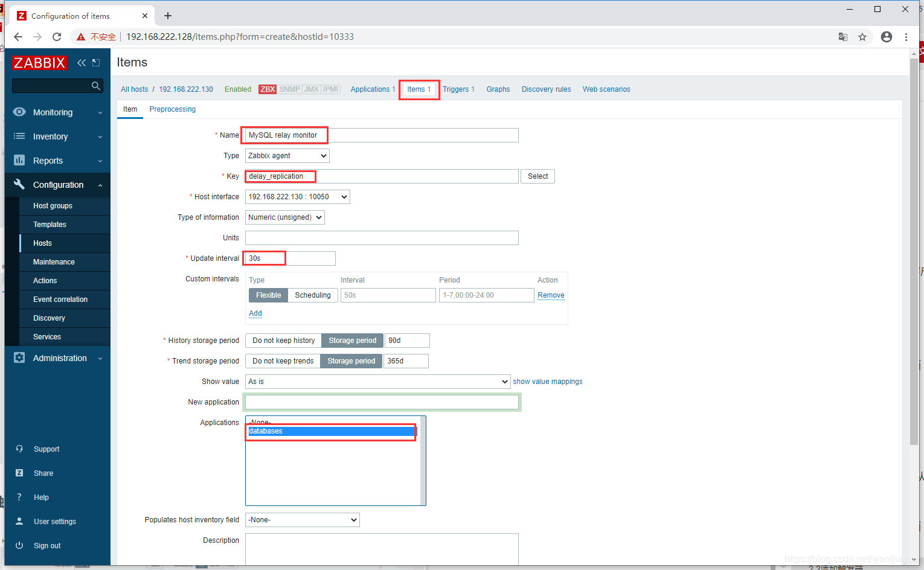Click the Reports chart icon

pos(19,160)
